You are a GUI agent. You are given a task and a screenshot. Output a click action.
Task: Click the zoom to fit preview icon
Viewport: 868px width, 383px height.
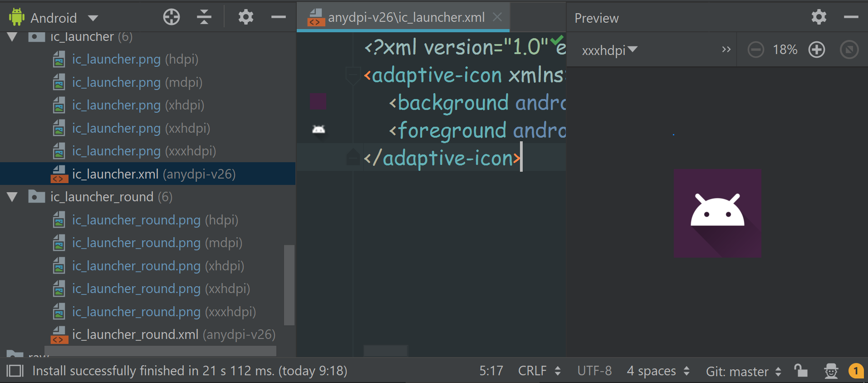(849, 50)
